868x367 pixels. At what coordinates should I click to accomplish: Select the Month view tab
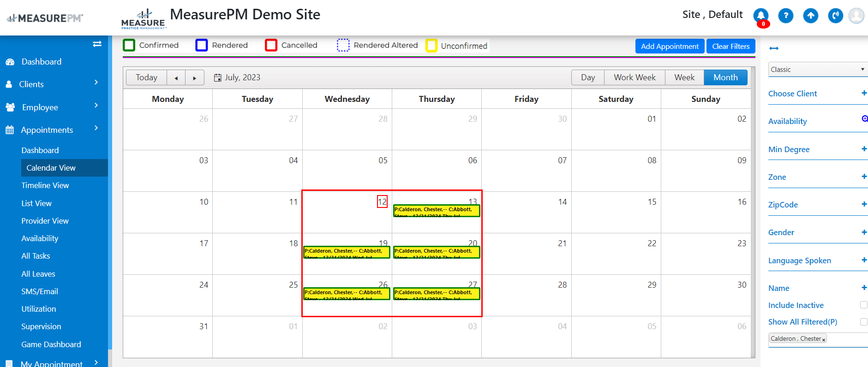click(x=725, y=77)
